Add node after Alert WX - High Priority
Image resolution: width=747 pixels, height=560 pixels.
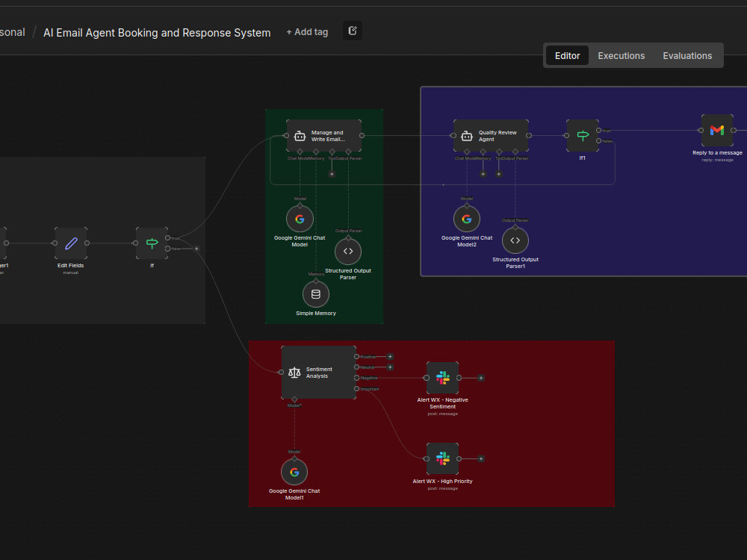(481, 459)
